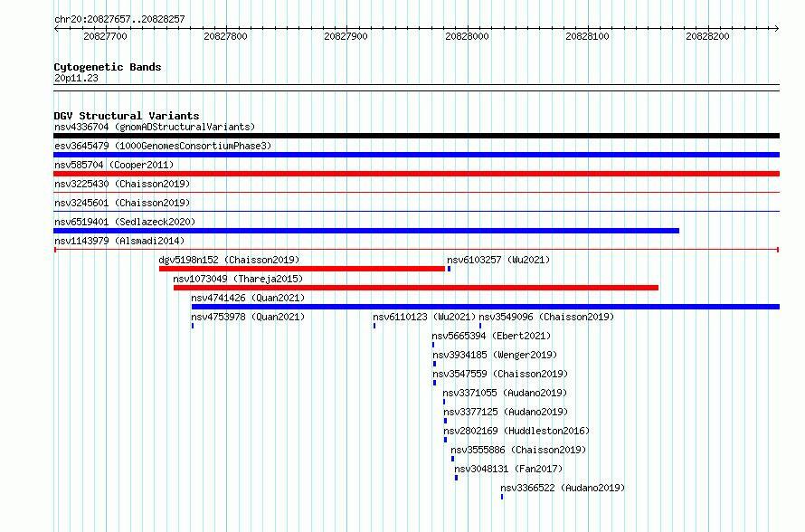Click the nsv585704 Cooper2011 label
The image size is (805, 532).
click(x=114, y=165)
